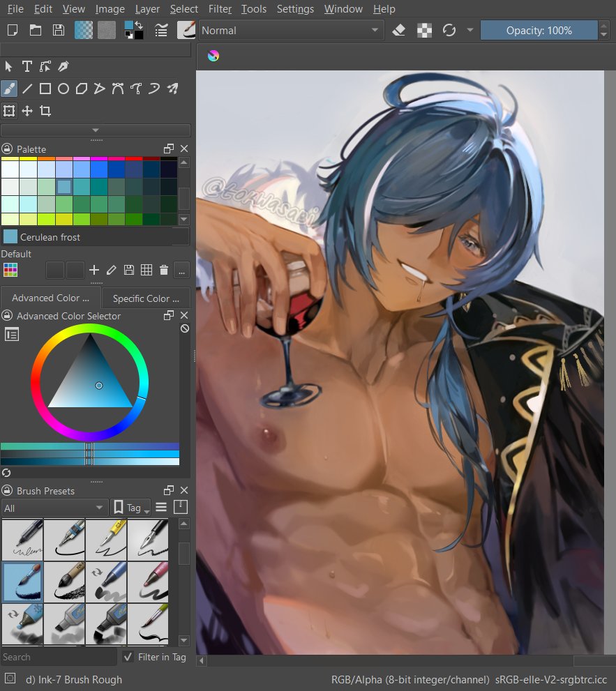The height and width of the screenshot is (691, 616).
Task: Toggle preserve alpha
Action: click(424, 31)
